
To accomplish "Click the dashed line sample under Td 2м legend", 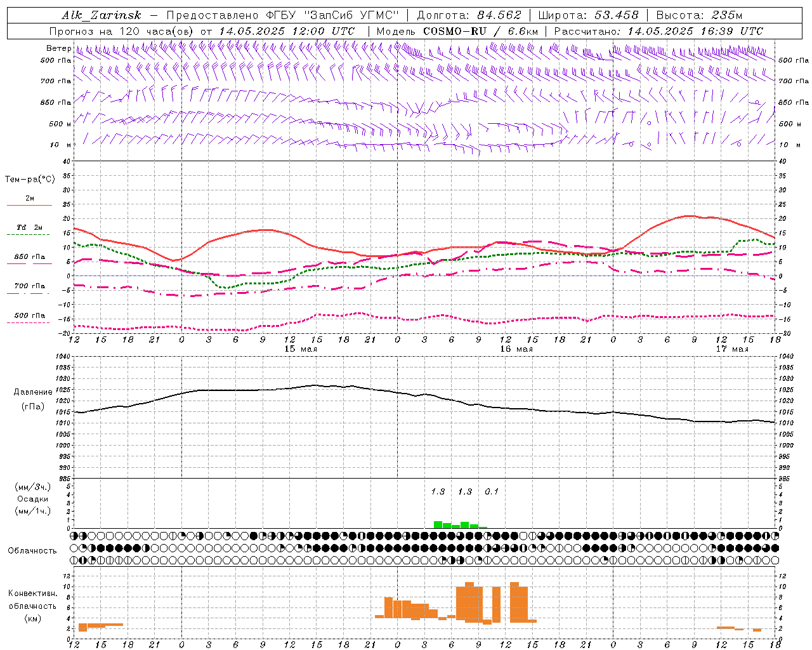I will [29, 235].
